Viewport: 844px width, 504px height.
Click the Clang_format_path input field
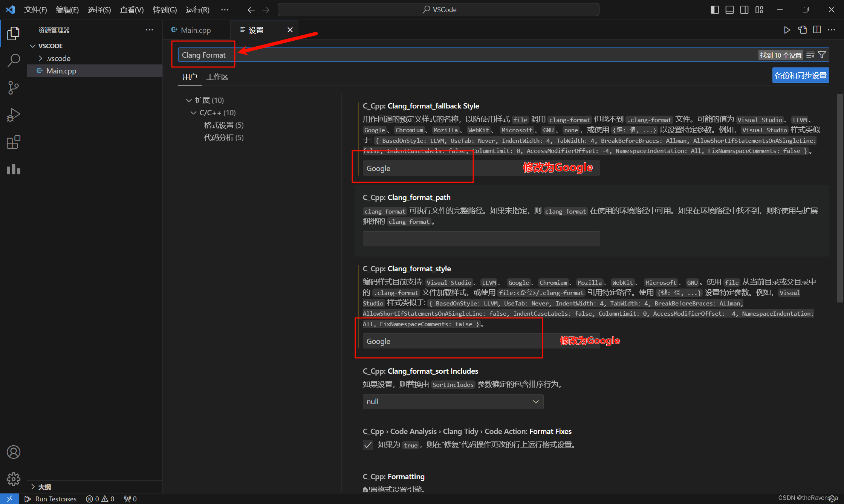(x=481, y=239)
